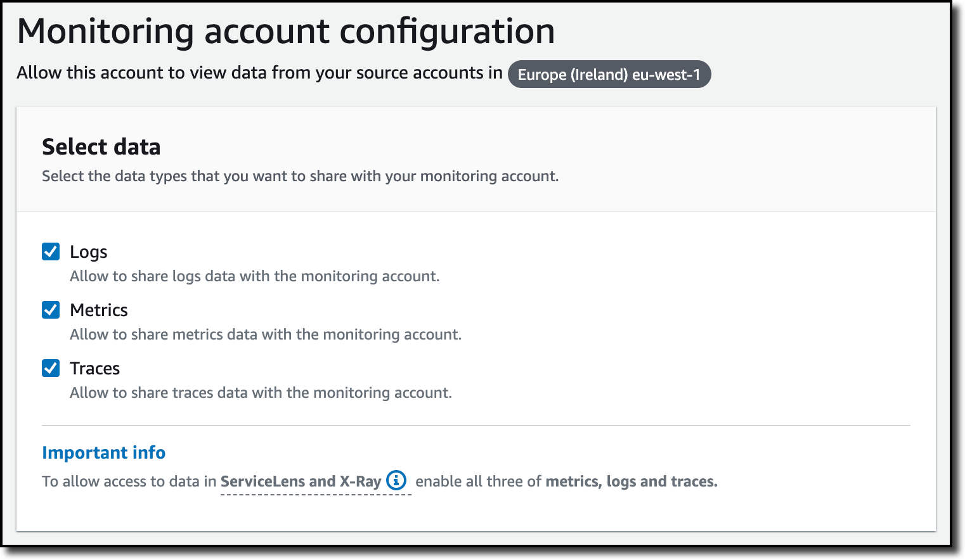This screenshot has width=965, height=560.
Task: Click the 'Allow to share logs data' description
Action: point(254,276)
